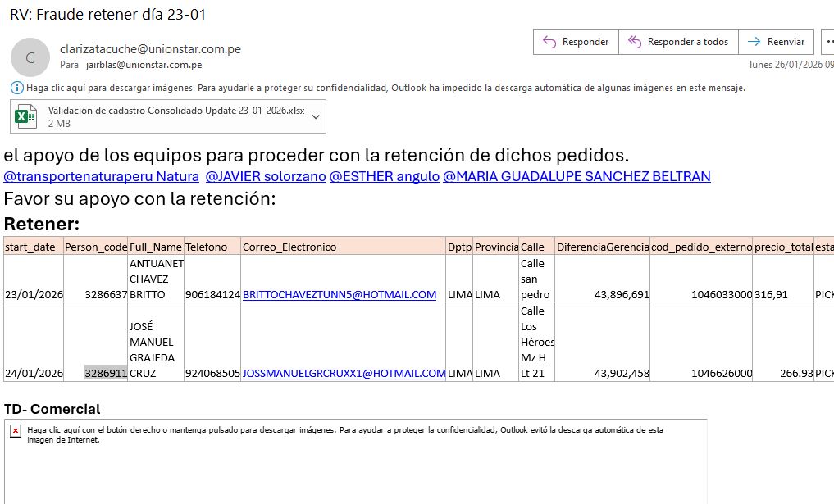
Task: Click the BRITTOCHAVEZTUNN5@HOTMAIL.COM email link
Action: [x=340, y=295]
